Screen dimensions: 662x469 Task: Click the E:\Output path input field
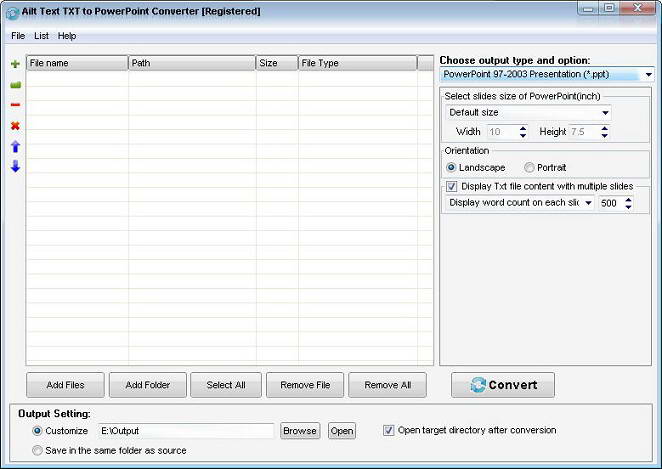coord(186,431)
